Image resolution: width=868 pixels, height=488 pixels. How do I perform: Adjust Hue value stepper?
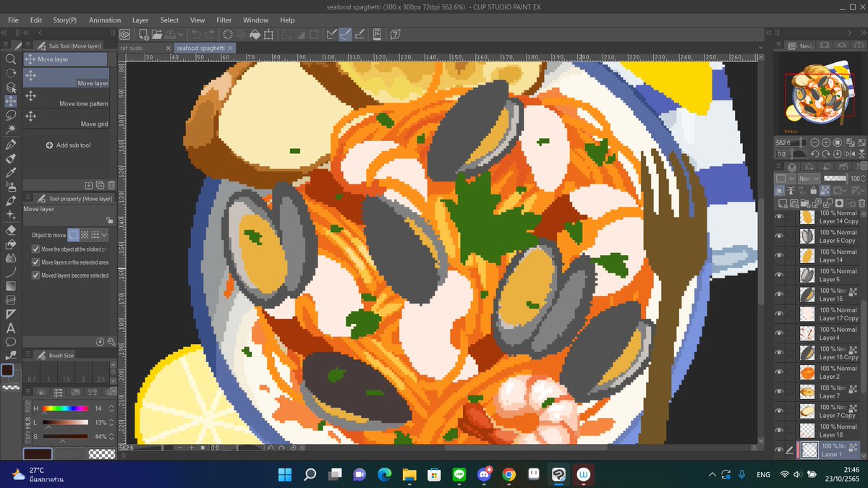pos(111,408)
